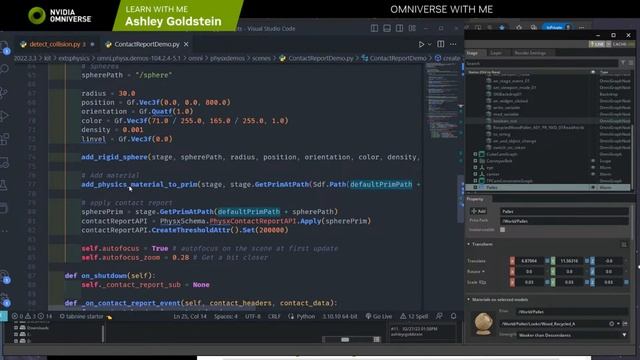Open the Testing flask view in activity bar

click(4, 185)
